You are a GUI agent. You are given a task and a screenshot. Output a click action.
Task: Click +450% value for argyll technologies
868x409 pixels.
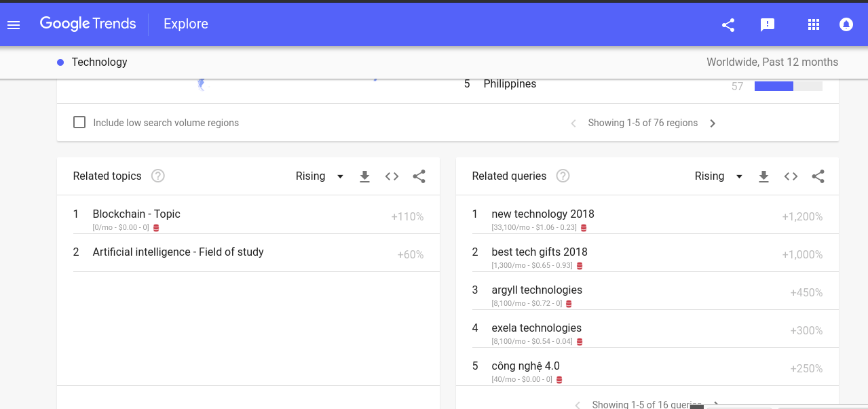(x=806, y=293)
